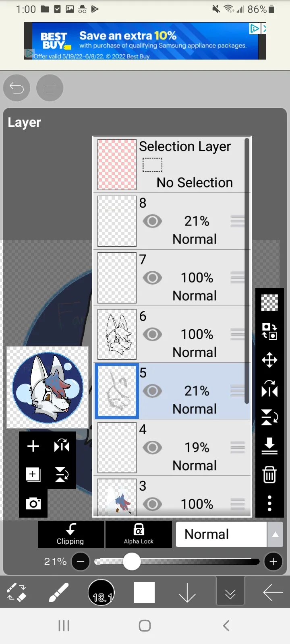Tap the white color swatch
Screen dimensions: 290x644
pos(144,592)
